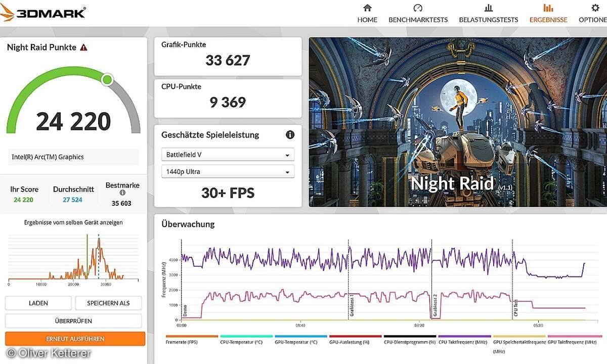Click the Home house icon
The height and width of the screenshot is (364, 607).
(367, 8)
